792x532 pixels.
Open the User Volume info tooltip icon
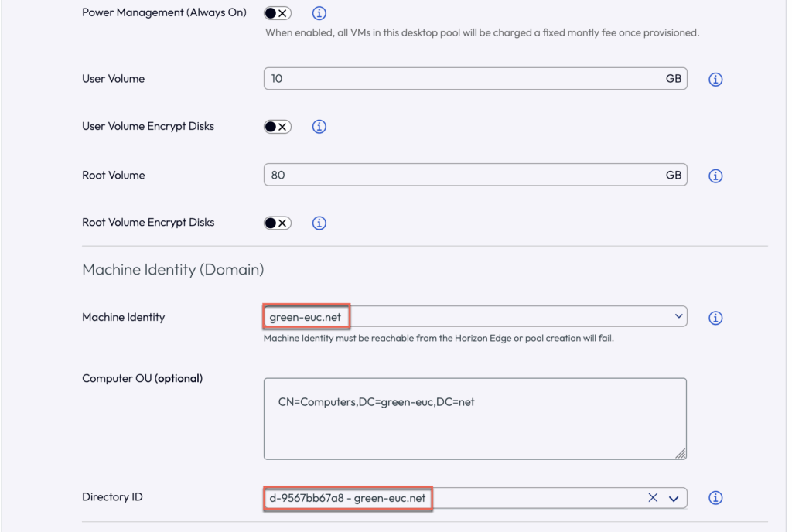click(x=715, y=80)
